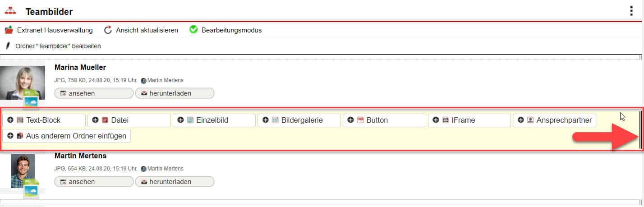The width and height of the screenshot is (644, 207).
Task: Add a Button element
Action: (384, 120)
